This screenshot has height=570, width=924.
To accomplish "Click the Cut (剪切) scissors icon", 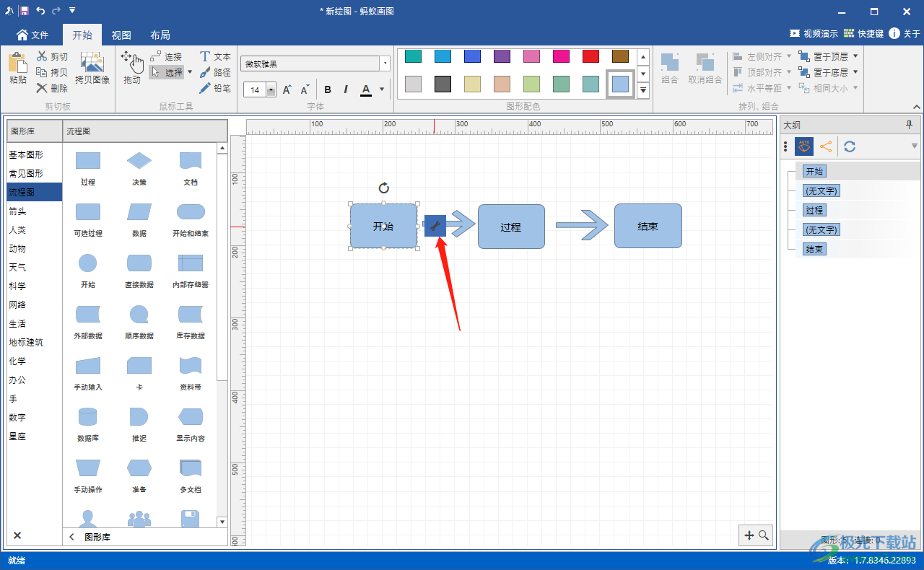I will coord(41,56).
